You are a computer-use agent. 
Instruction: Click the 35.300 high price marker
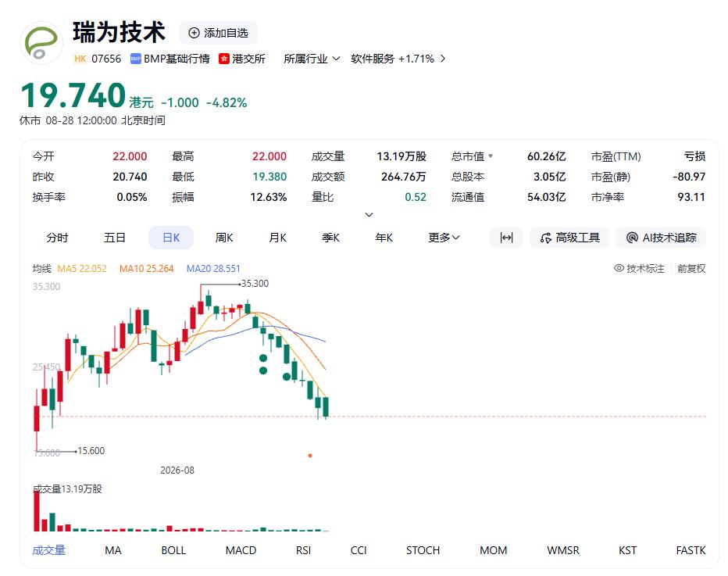coord(255,284)
